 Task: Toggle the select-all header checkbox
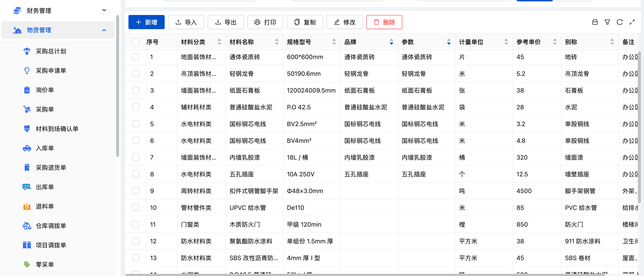pos(136,42)
